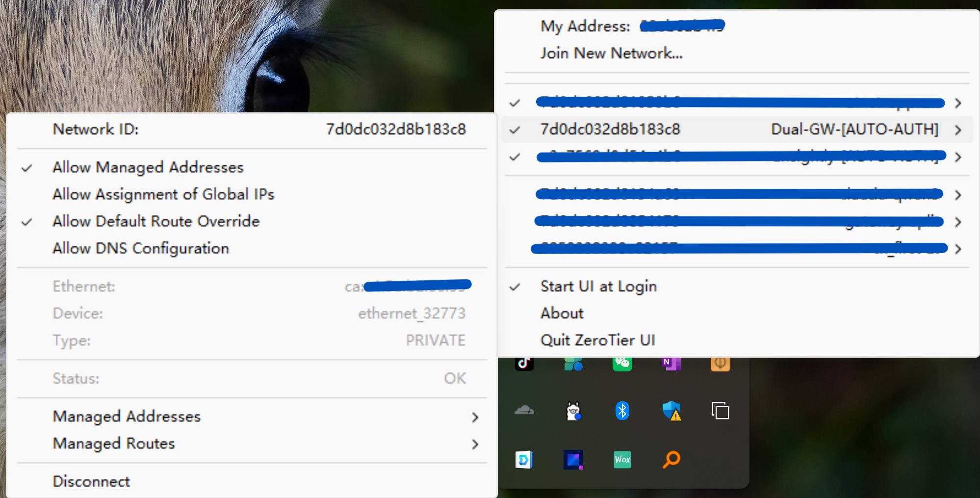This screenshot has width=980, height=498.
Task: Disable Allow Managed Addresses option
Action: point(148,167)
